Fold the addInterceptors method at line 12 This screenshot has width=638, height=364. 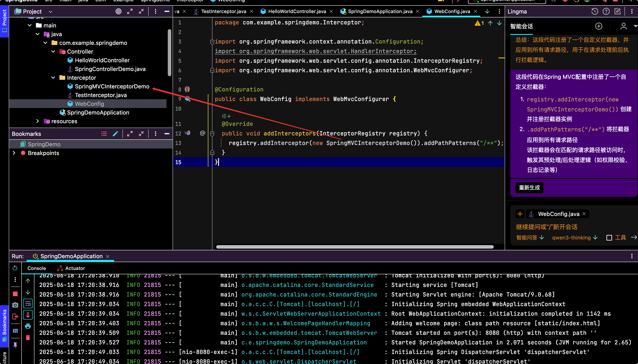(x=212, y=134)
